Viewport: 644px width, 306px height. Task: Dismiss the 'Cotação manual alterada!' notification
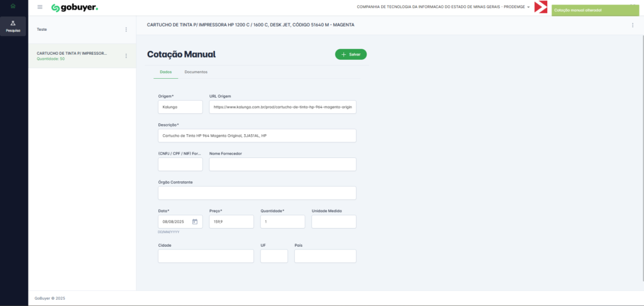click(594, 10)
